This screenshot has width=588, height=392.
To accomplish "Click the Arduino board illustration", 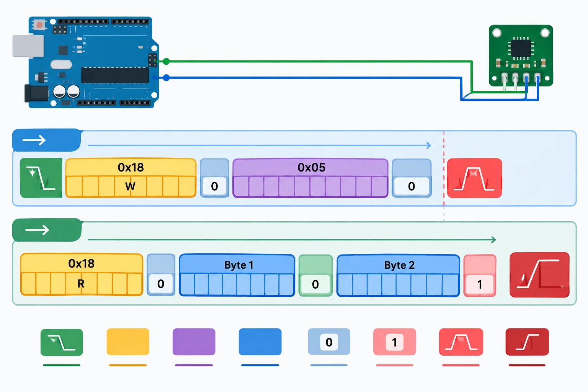I will click(x=86, y=62).
